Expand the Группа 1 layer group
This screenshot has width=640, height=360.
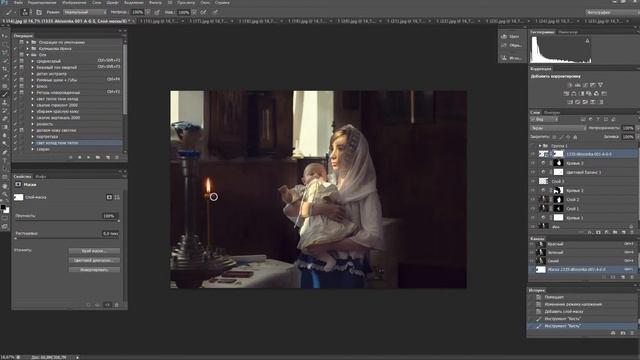540,146
